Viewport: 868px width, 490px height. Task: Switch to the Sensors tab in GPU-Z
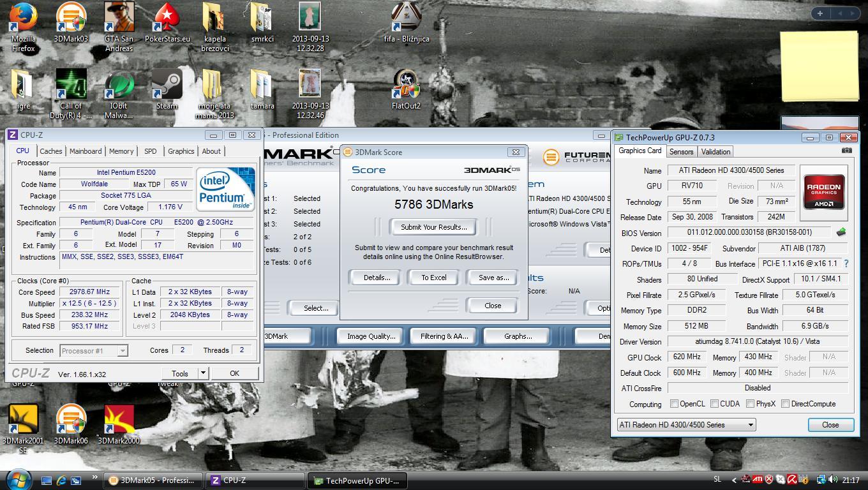[681, 152]
